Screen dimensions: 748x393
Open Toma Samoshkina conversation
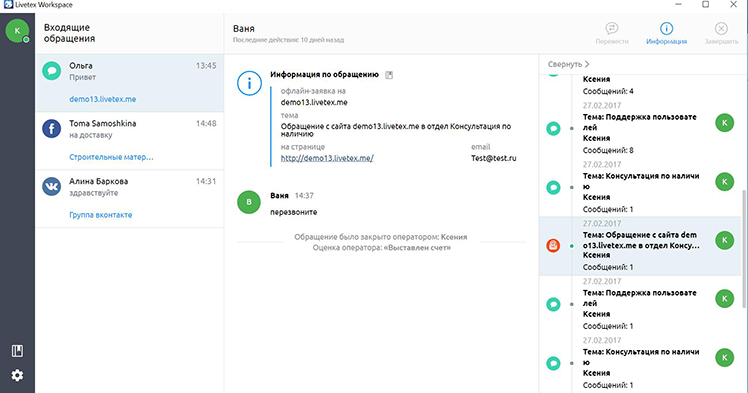(x=130, y=141)
